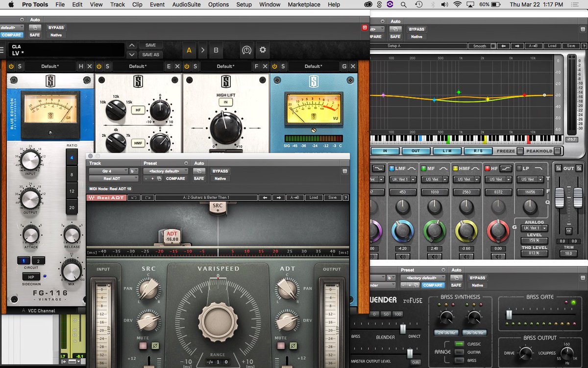Solo the FG-116 module with S button

20,66
